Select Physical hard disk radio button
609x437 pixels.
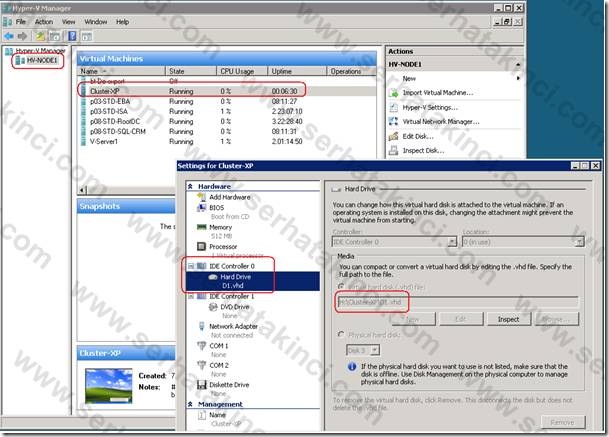tap(341, 334)
